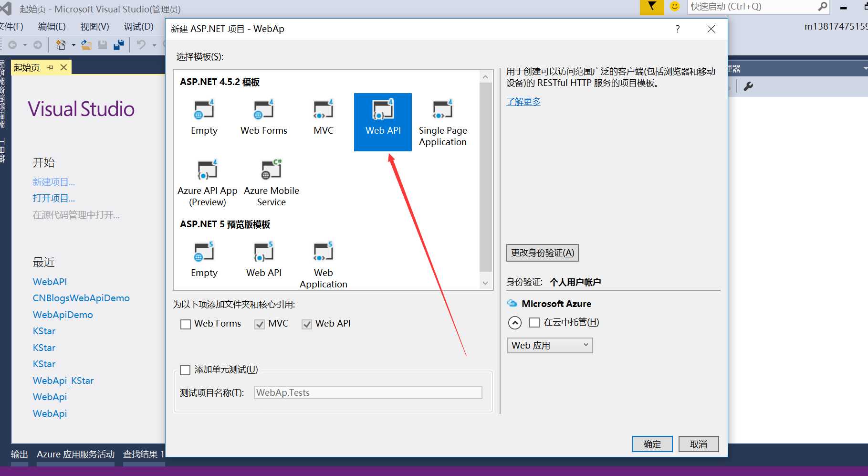Open the Navigate Backward dropdown arrow

click(x=25, y=45)
